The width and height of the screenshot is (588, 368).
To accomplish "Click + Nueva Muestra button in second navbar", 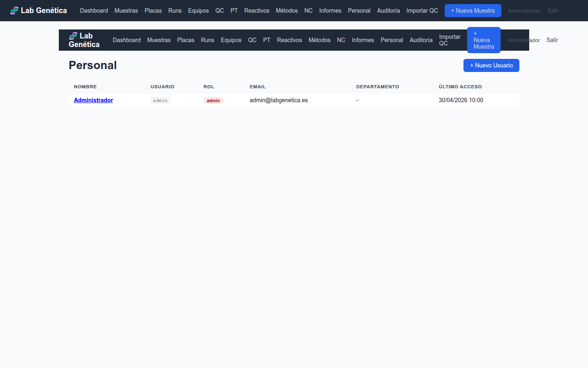I will 484,40.
